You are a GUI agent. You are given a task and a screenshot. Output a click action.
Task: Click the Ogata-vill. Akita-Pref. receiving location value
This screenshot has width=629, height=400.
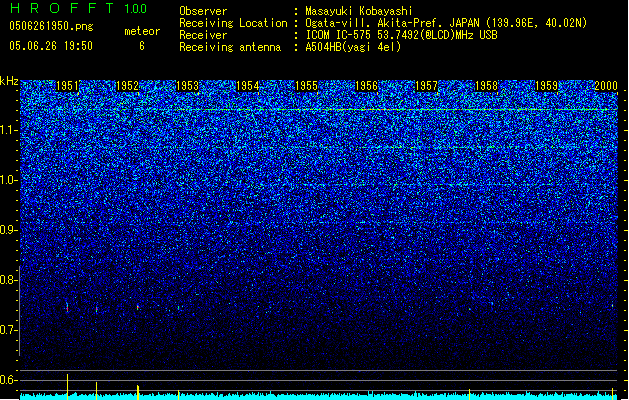(x=446, y=23)
